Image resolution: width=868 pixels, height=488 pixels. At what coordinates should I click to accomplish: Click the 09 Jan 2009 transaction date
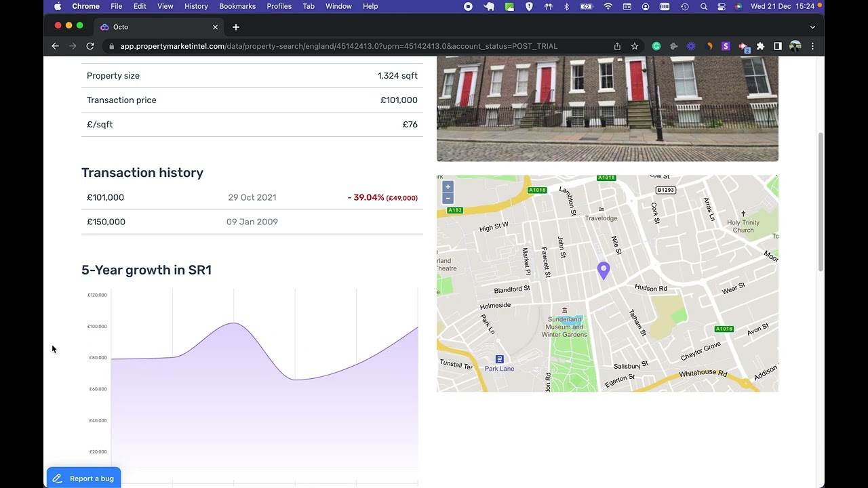252,222
